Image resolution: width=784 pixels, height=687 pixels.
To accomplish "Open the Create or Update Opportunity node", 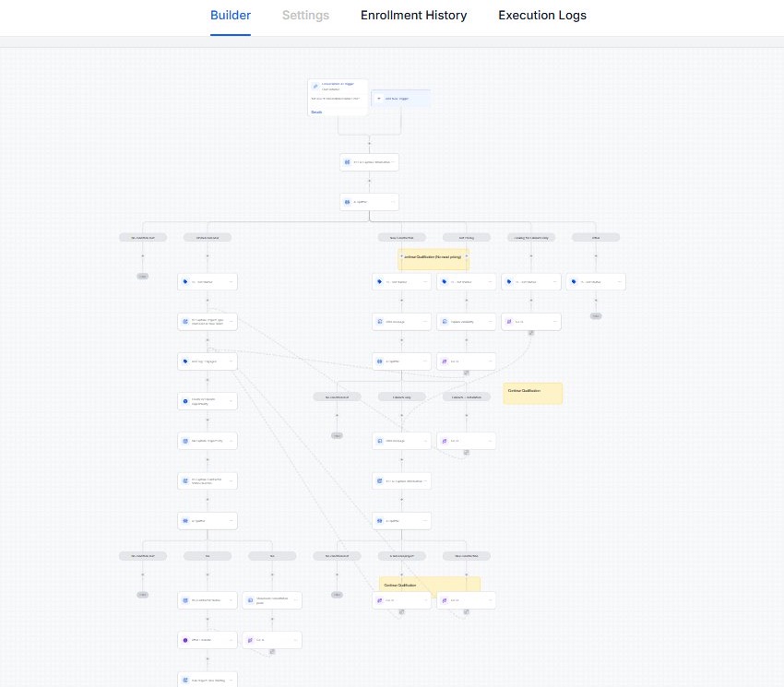I will click(x=208, y=401).
